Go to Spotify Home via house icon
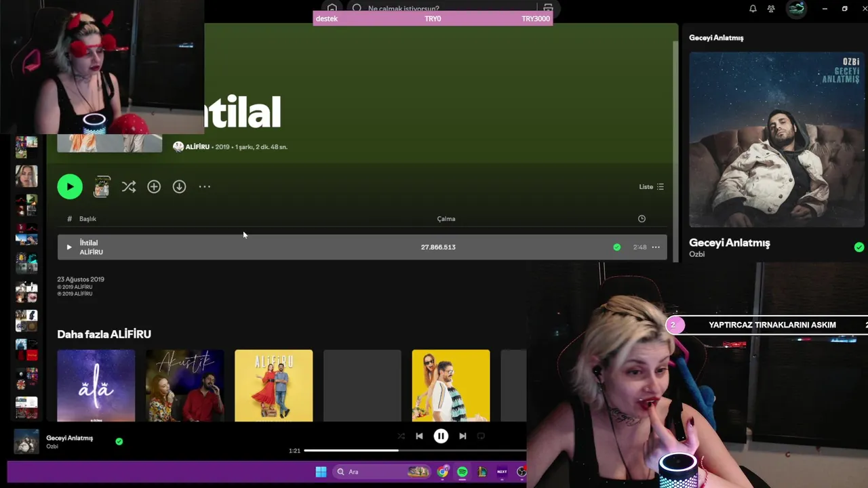868x488 pixels. (x=332, y=8)
